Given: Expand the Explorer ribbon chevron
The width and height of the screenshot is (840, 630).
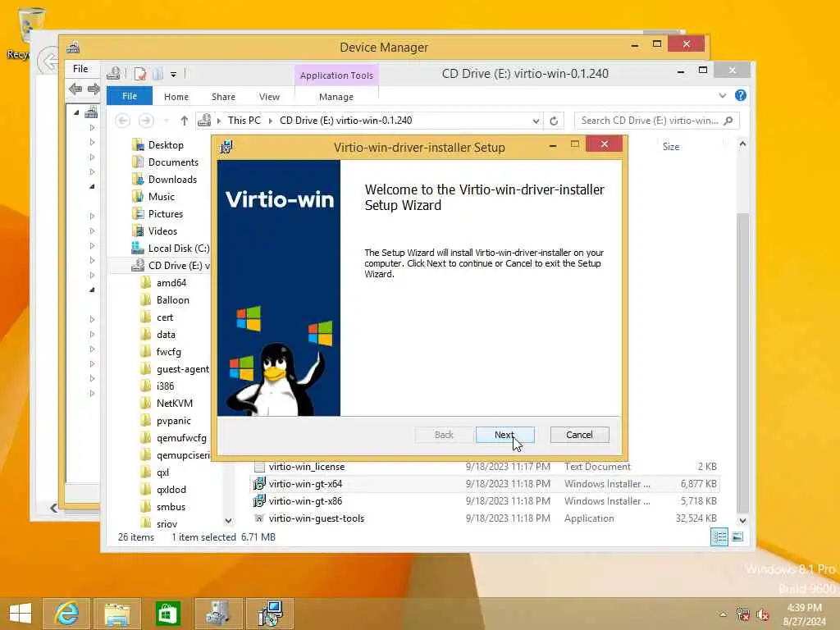Looking at the screenshot, I should pos(722,95).
